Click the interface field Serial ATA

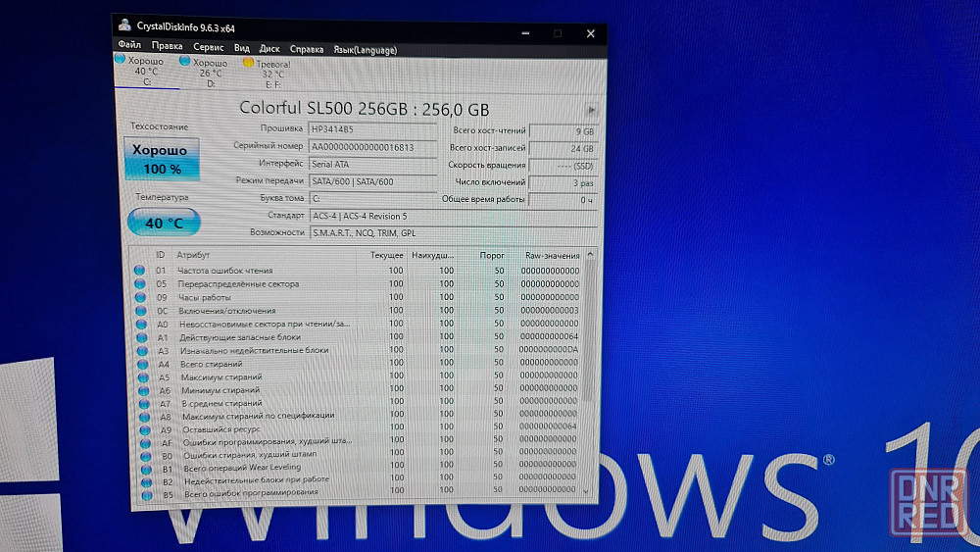point(372,165)
